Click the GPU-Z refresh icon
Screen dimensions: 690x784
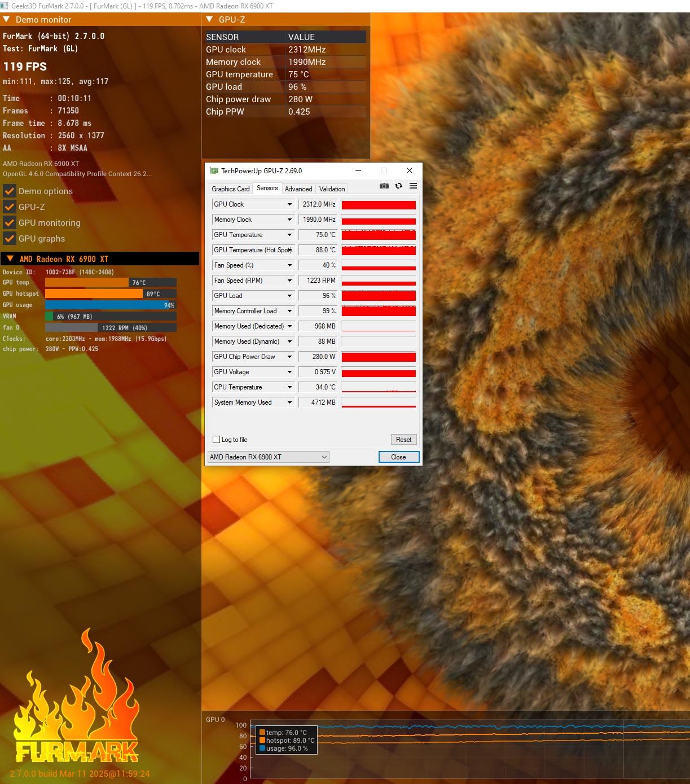pos(399,186)
